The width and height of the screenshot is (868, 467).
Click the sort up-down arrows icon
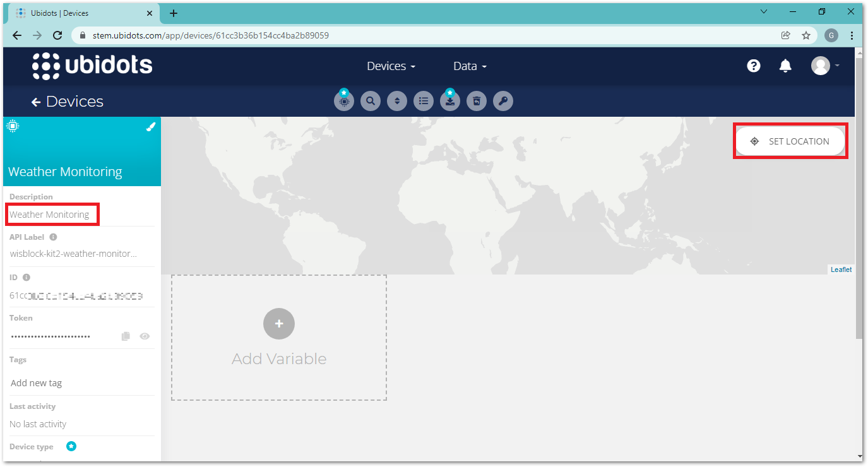pyautogui.click(x=397, y=101)
